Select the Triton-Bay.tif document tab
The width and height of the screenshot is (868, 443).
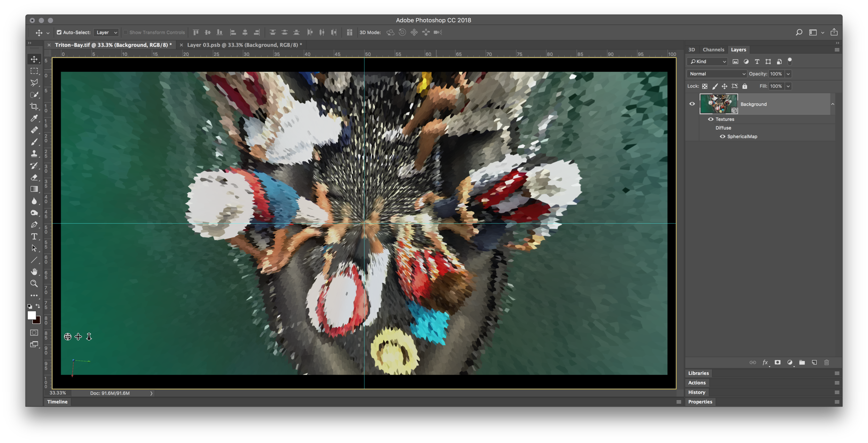pos(113,45)
